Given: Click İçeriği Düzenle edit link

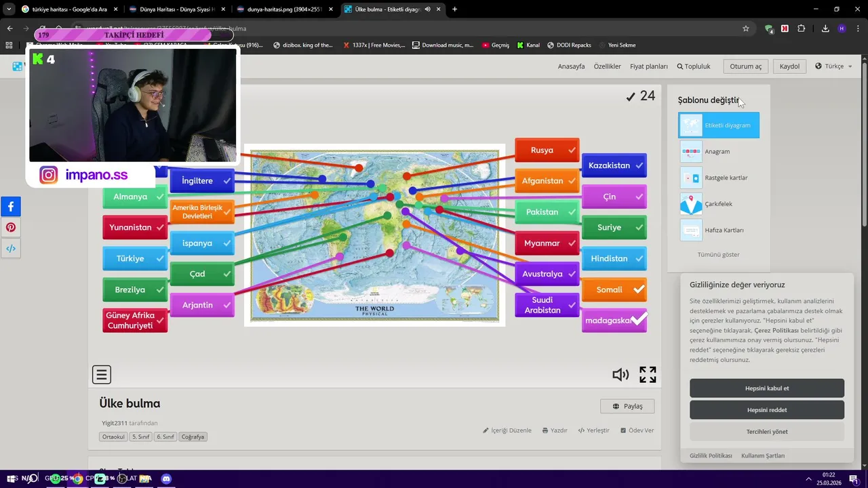Looking at the screenshot, I should [x=507, y=430].
